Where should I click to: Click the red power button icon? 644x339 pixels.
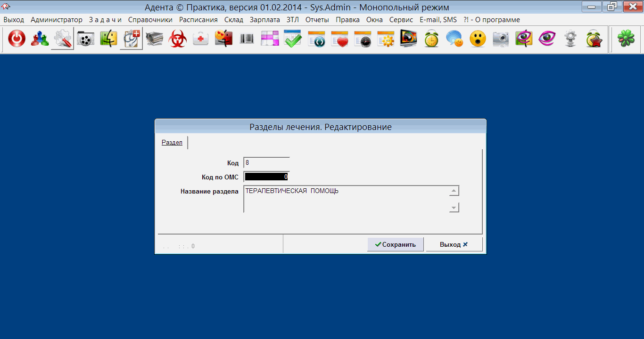click(17, 39)
